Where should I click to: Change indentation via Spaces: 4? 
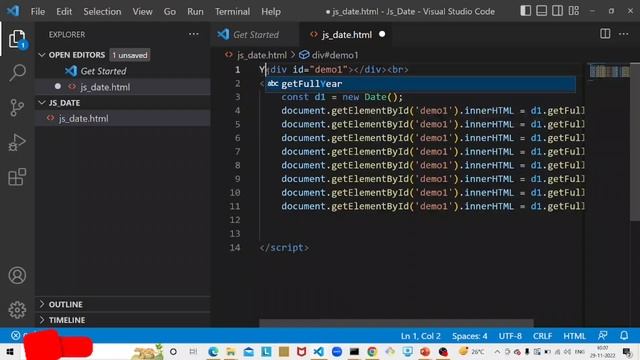[469, 336]
